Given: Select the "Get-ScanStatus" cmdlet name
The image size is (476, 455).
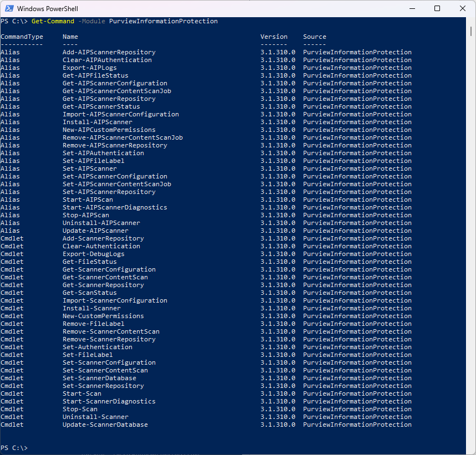Looking at the screenshot, I should coord(90,293).
